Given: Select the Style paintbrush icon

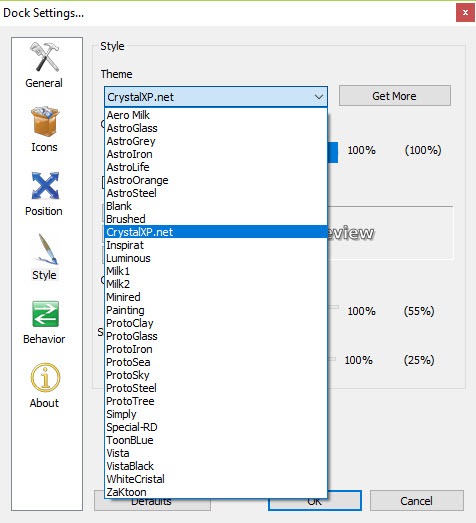Looking at the screenshot, I should coord(46,249).
